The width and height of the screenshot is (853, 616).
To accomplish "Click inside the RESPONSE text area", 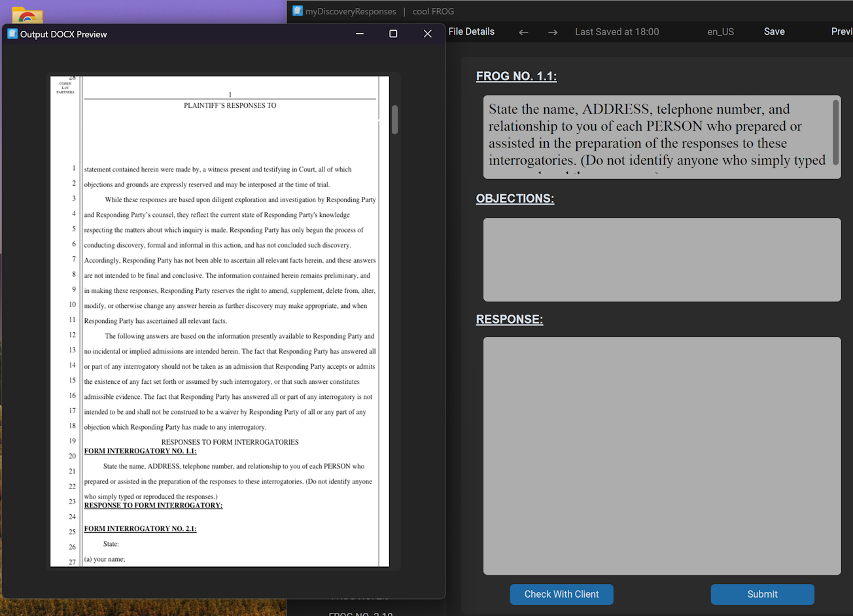I will point(661,455).
